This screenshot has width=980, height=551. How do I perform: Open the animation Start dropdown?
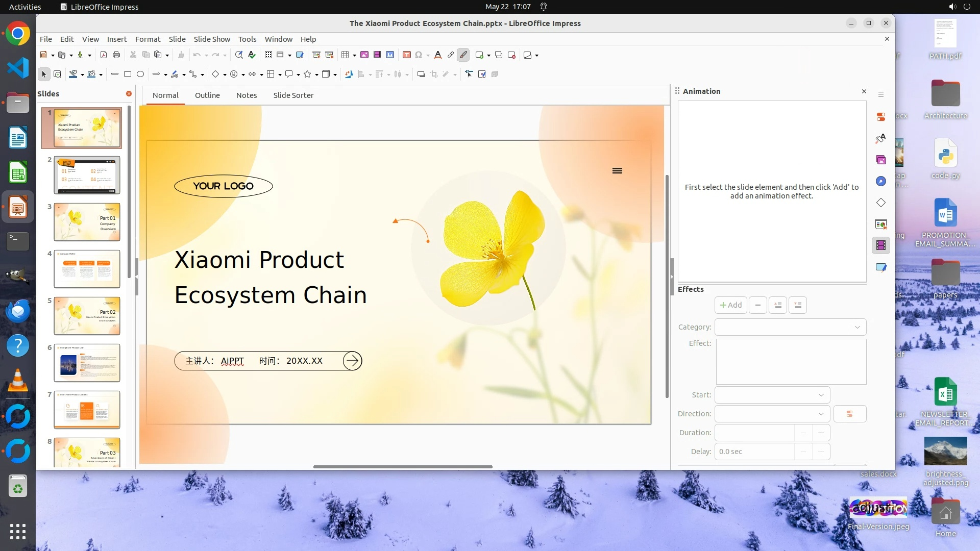(x=772, y=395)
